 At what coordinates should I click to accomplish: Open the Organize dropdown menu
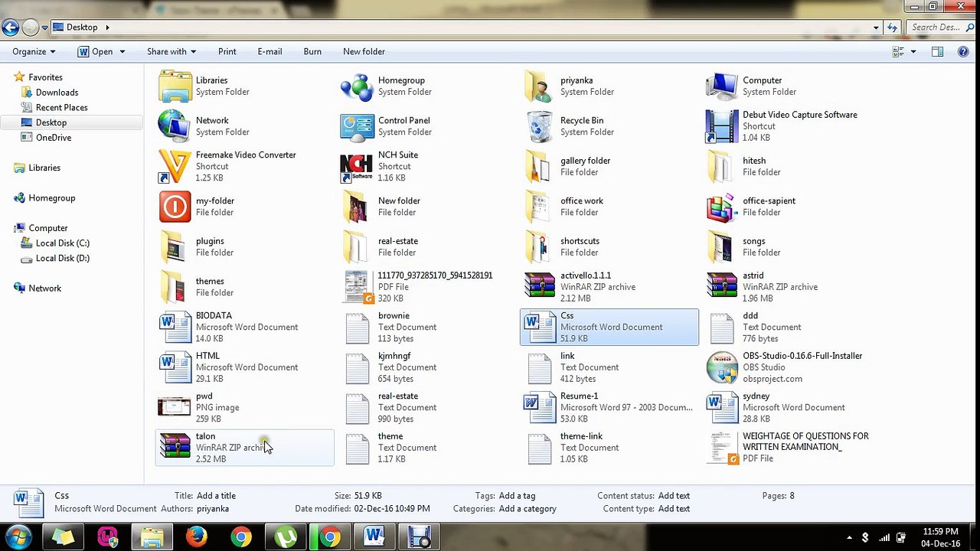(34, 51)
